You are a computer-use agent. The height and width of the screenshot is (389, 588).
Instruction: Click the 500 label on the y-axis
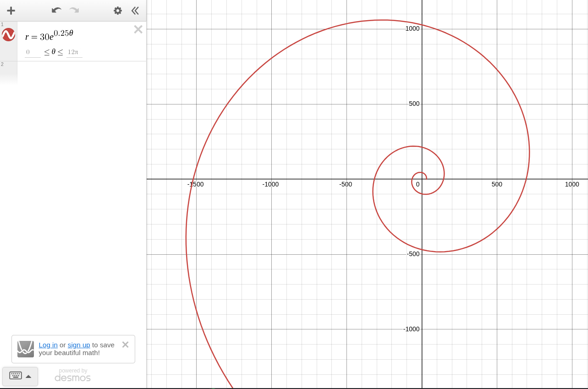[414, 104]
